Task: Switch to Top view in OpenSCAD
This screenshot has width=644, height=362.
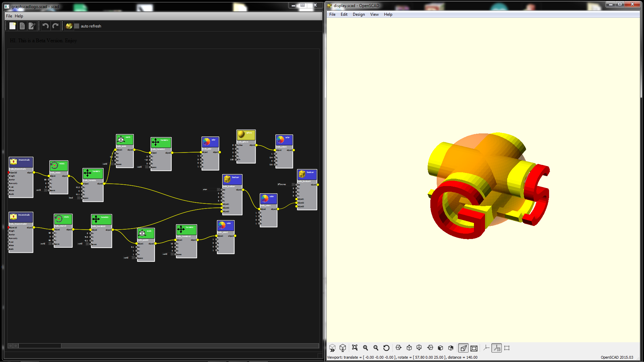Action: click(409, 348)
